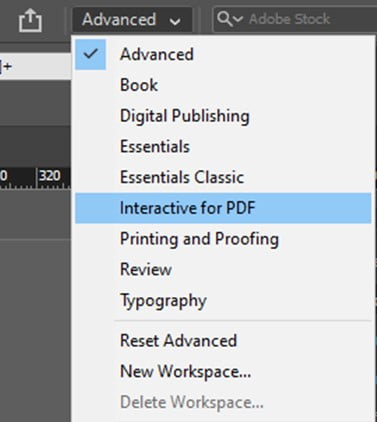Screen dimensions: 377x422
Task: Switch to Digital Publishing workspace
Action: pyautogui.click(x=223, y=116)
